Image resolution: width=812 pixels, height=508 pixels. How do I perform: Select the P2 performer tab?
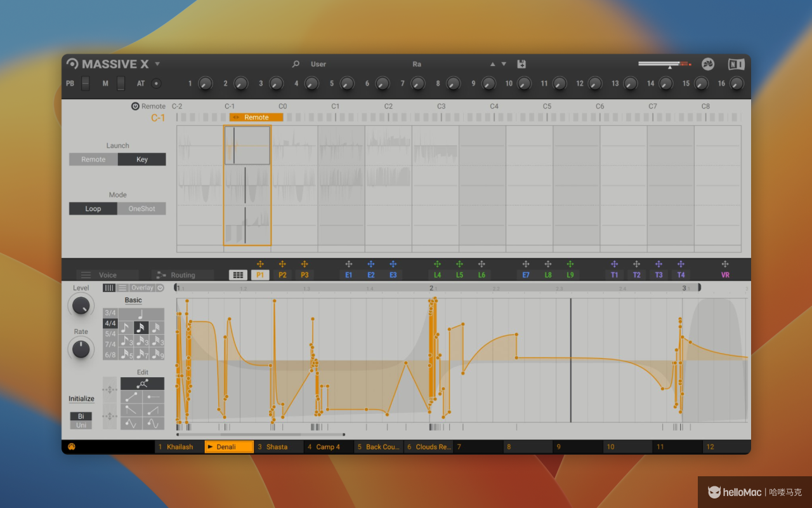[x=282, y=275]
